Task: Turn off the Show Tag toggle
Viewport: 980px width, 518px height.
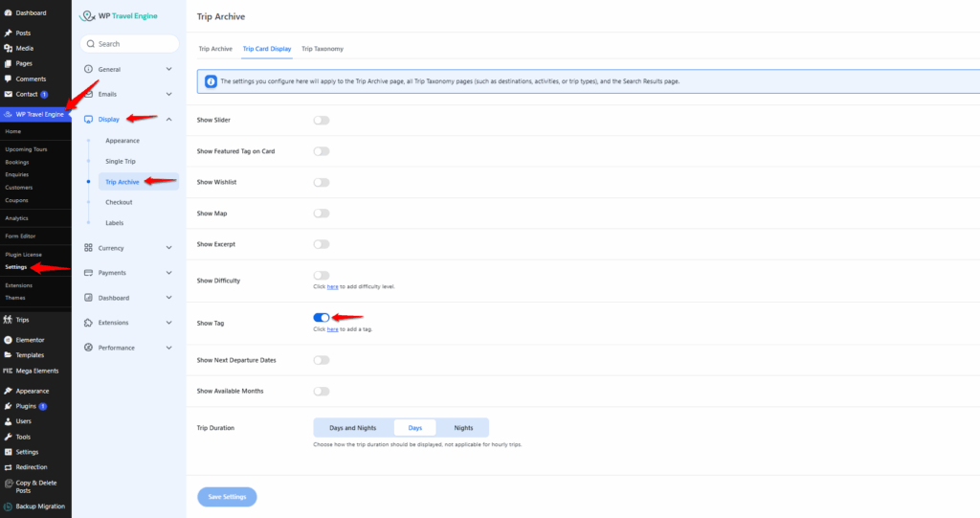Action: 321,317
